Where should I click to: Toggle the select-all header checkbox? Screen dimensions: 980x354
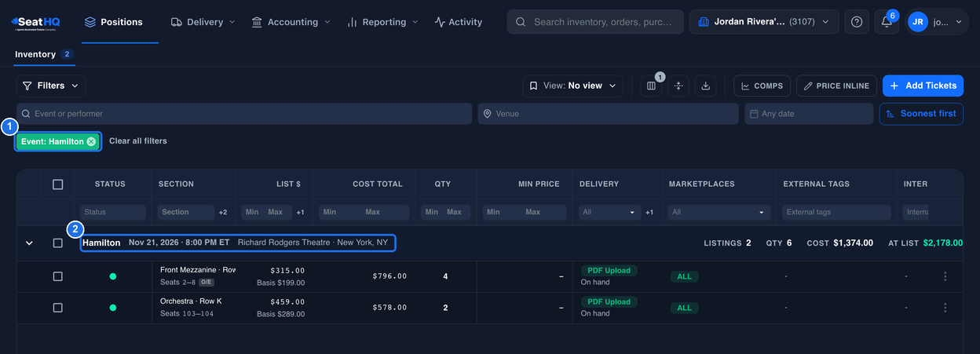coord(57,184)
